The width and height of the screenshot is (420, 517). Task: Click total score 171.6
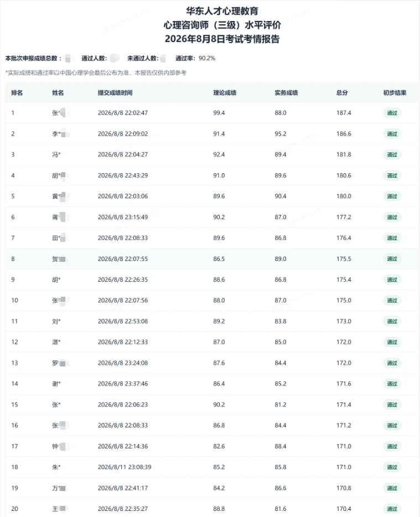[344, 384]
